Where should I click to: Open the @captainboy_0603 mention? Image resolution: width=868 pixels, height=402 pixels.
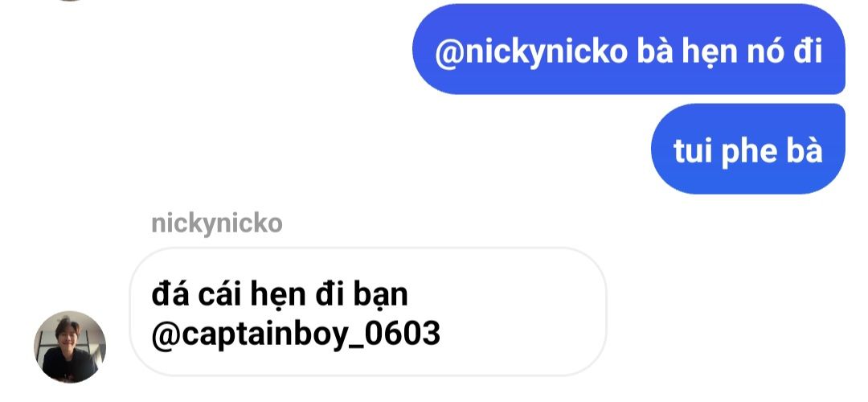click(296, 335)
